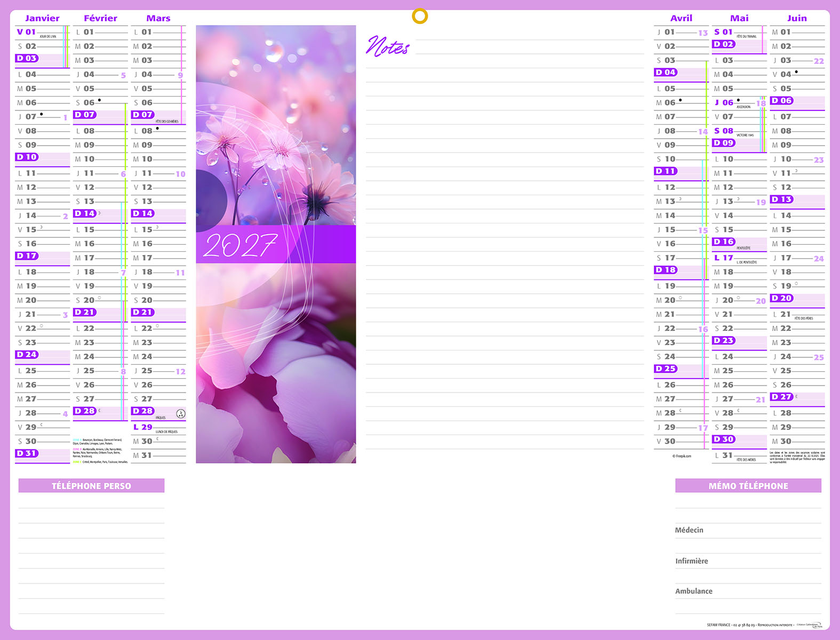The image size is (840, 640).
Task: Click the quarter moon symbol beside Février 14
Action: click(x=100, y=213)
